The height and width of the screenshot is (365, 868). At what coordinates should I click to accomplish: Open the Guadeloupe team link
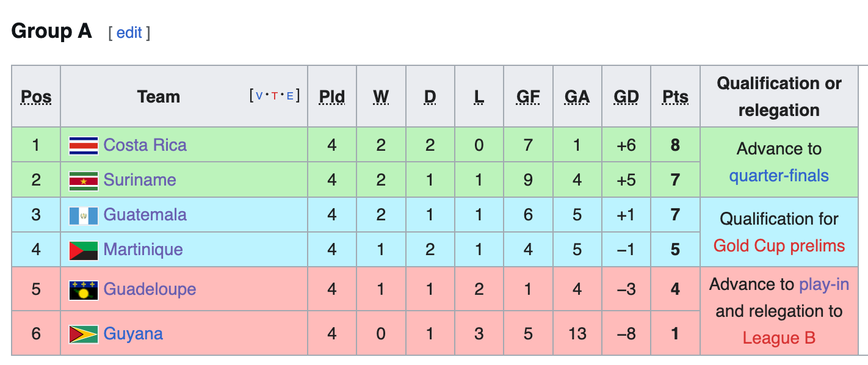[150, 289]
